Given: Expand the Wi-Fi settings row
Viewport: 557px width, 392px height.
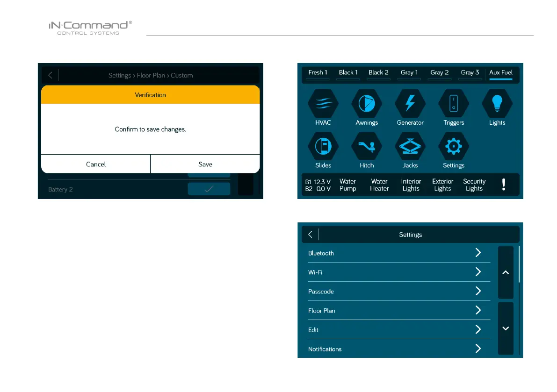Looking at the screenshot, I should [399, 272].
